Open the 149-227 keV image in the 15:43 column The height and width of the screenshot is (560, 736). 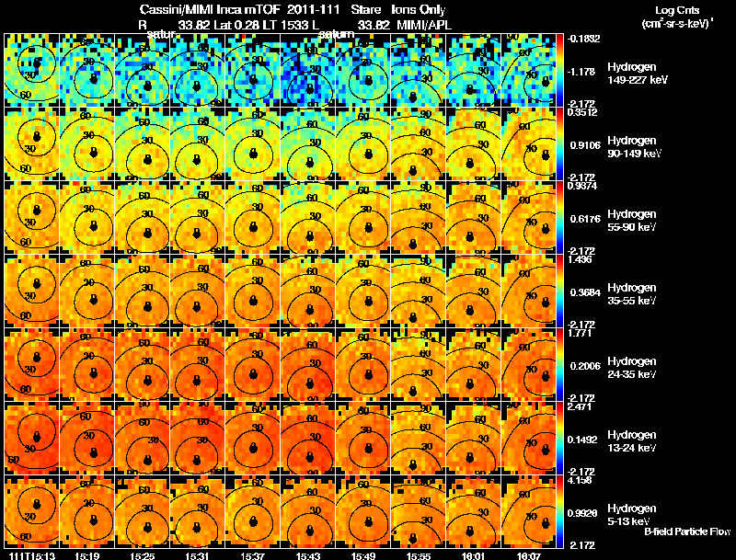(x=308, y=71)
